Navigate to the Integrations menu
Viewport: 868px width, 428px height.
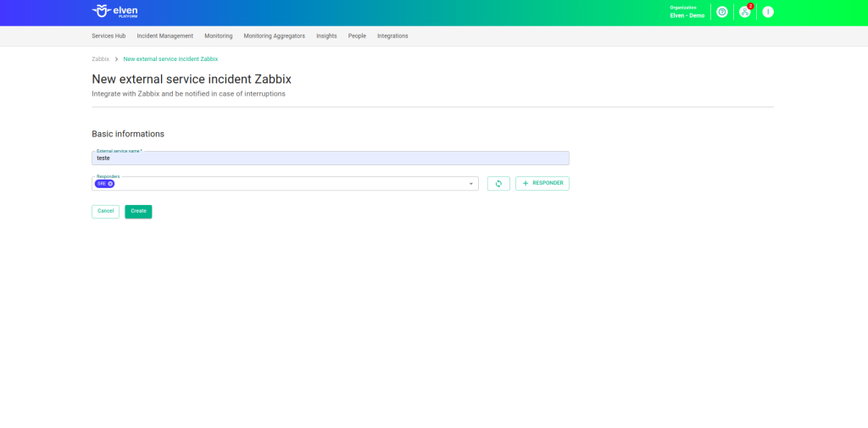point(392,36)
